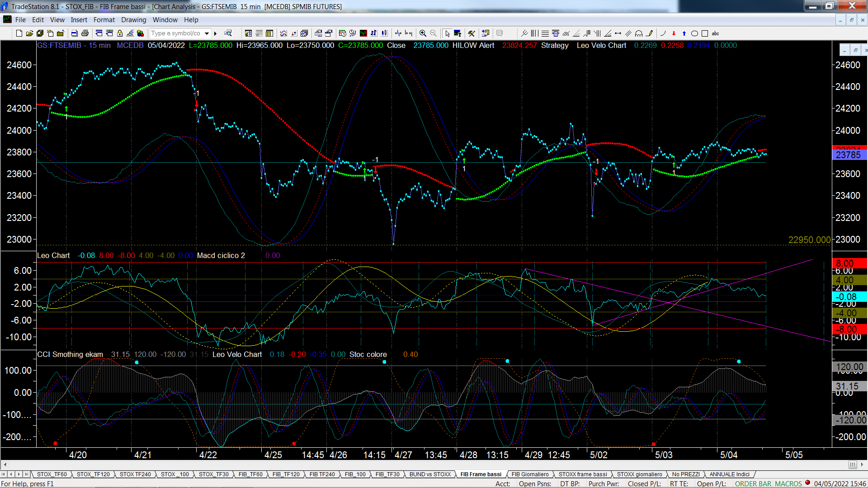Select the horizontal line drawing tool
Screen dimensions: 868x488
[x=545, y=33]
